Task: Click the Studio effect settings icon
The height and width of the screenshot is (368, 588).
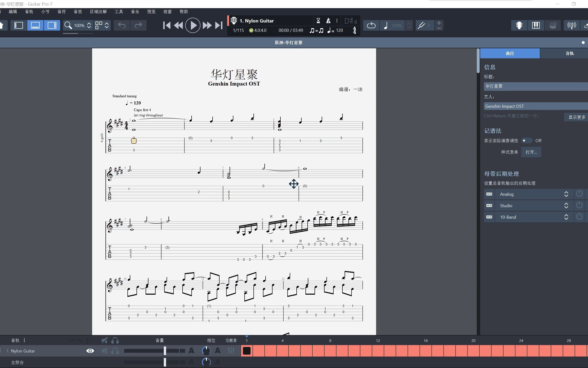Action: 489,206
